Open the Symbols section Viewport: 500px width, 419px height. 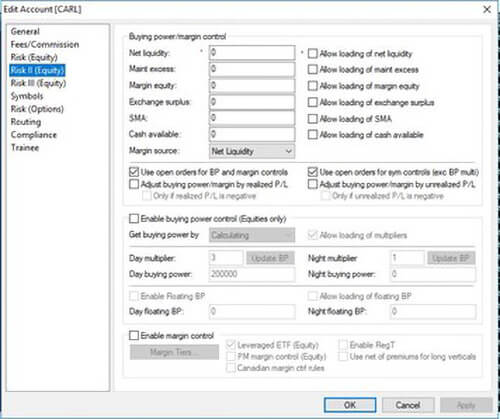click(x=27, y=96)
